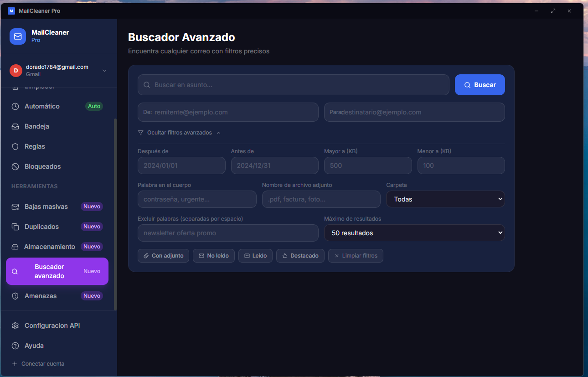Viewport: 588px width, 377px height.
Task: Toggle the Con adjunto filter
Action: point(164,256)
